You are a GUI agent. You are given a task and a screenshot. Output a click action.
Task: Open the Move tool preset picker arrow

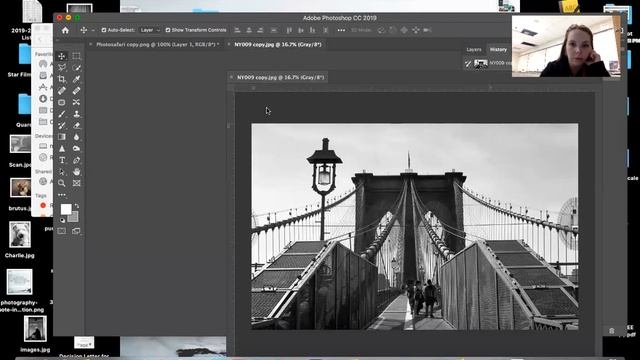pyautogui.click(x=93, y=30)
